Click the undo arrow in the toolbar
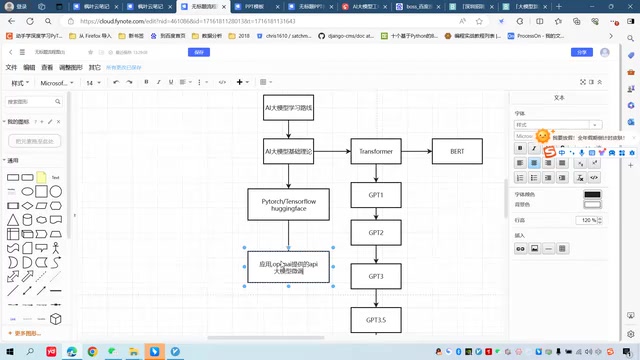The width and height of the screenshot is (640, 360). (x=116, y=82)
